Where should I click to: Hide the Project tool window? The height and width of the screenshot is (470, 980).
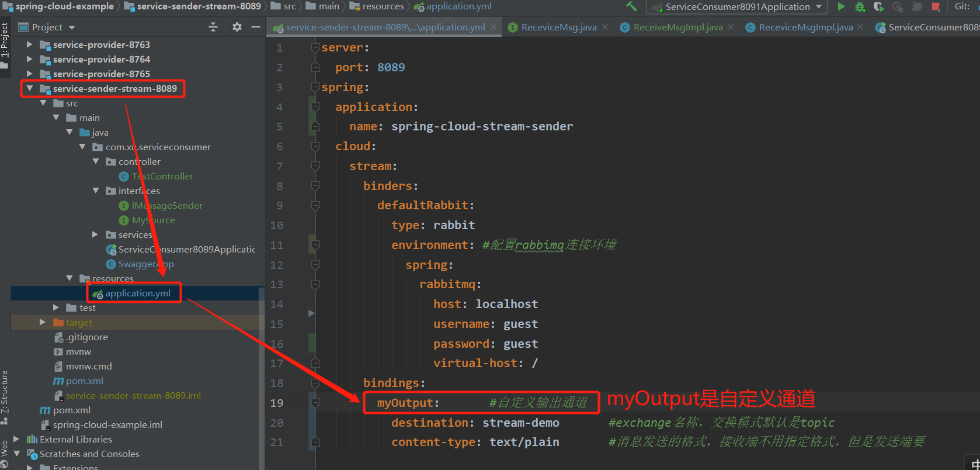coord(256,27)
